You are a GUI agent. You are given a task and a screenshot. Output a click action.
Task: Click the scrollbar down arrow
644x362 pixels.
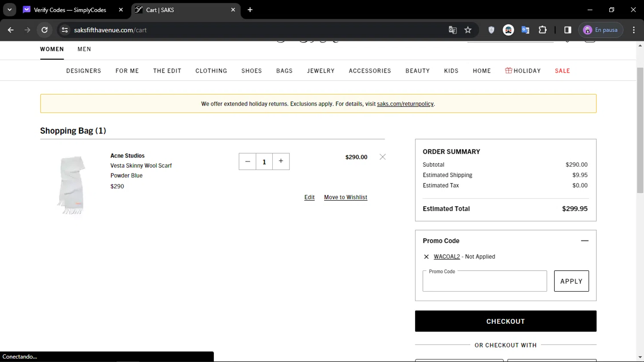640,357
